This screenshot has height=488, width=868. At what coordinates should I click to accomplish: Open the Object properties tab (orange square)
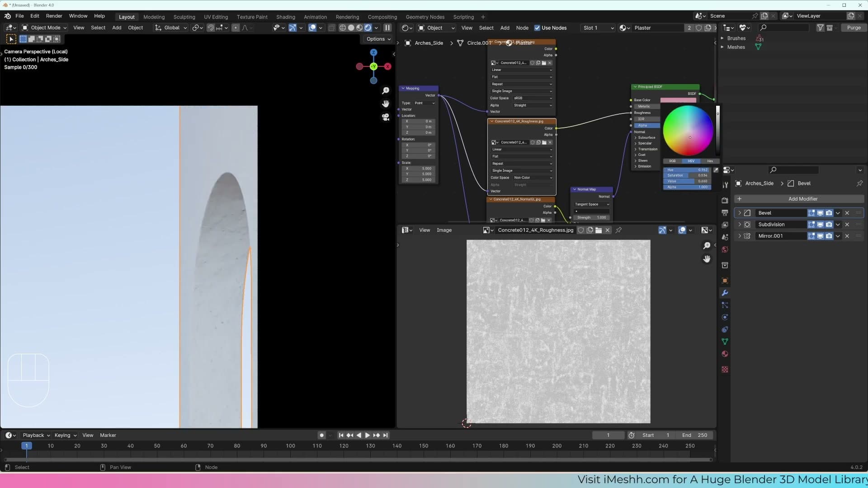click(725, 281)
